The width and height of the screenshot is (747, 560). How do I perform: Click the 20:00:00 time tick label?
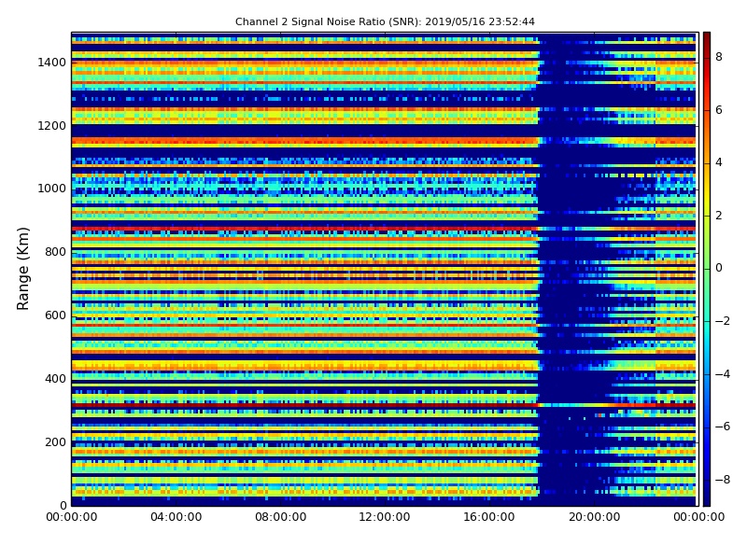coord(594,517)
